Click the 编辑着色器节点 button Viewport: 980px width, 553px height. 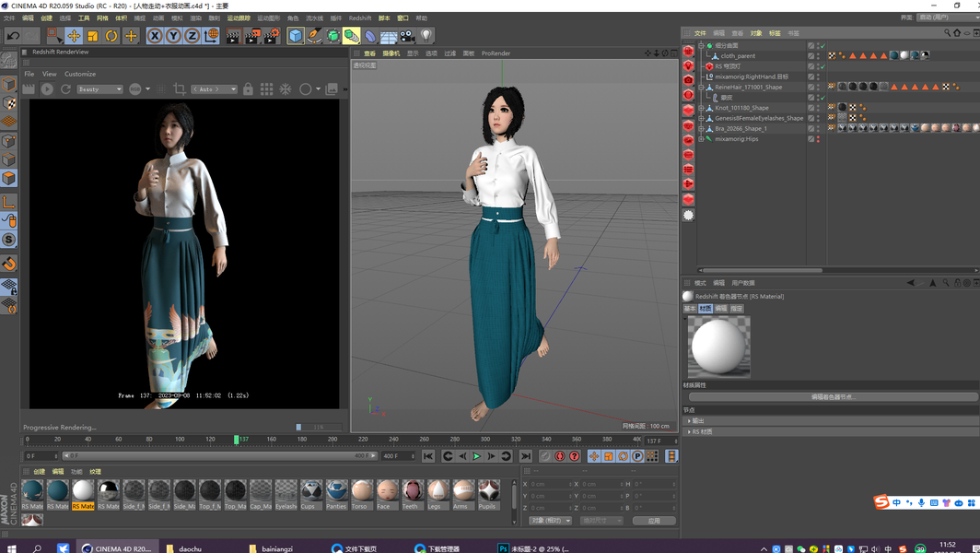tap(833, 396)
